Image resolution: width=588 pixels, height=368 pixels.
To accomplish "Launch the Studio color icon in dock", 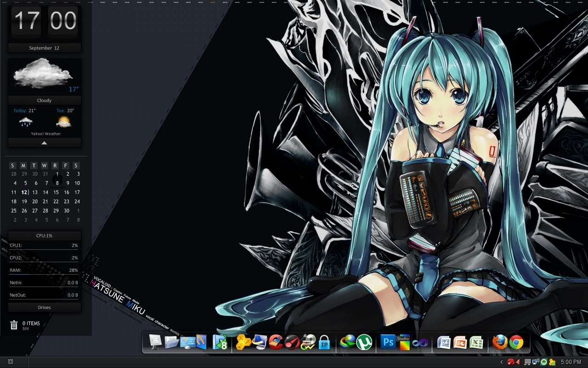I will click(403, 342).
